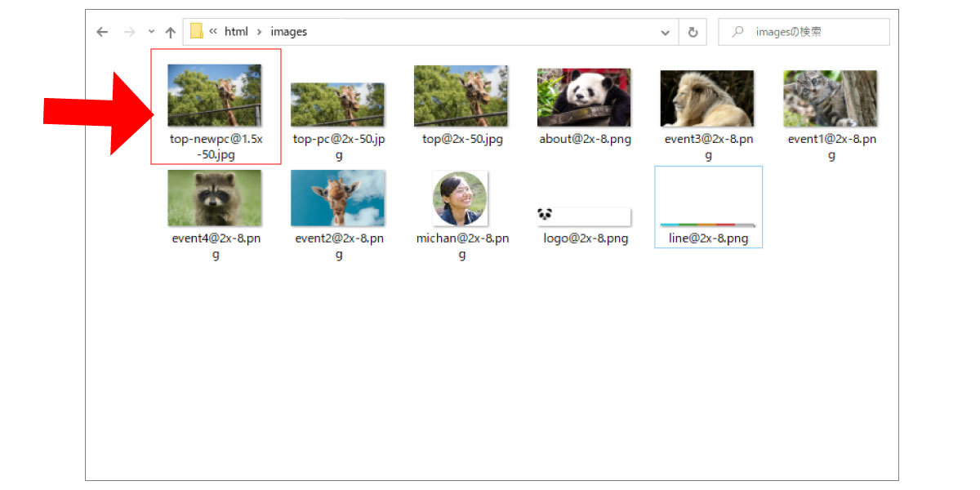
Task: Click the file name event3@2x-8.png
Action: coord(709,146)
